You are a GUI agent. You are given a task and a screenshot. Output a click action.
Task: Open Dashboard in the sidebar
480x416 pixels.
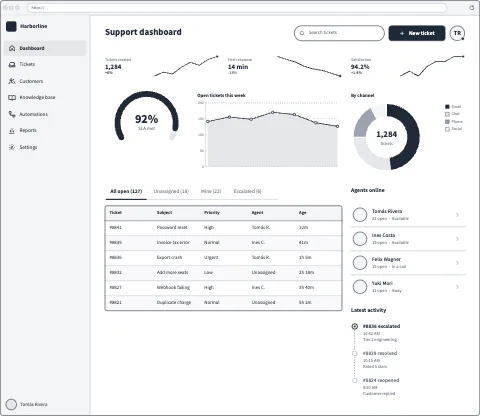pos(45,48)
